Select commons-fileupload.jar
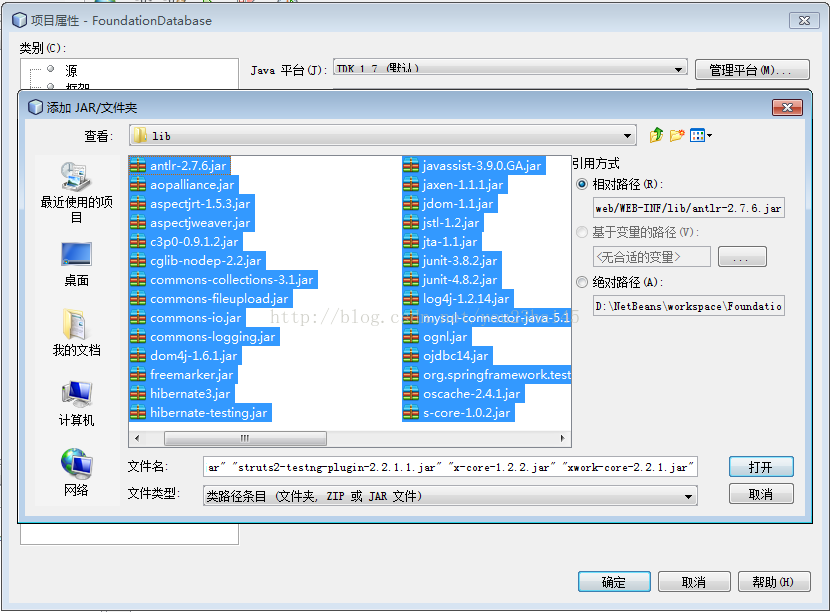This screenshot has height=612, width=830. click(211, 299)
